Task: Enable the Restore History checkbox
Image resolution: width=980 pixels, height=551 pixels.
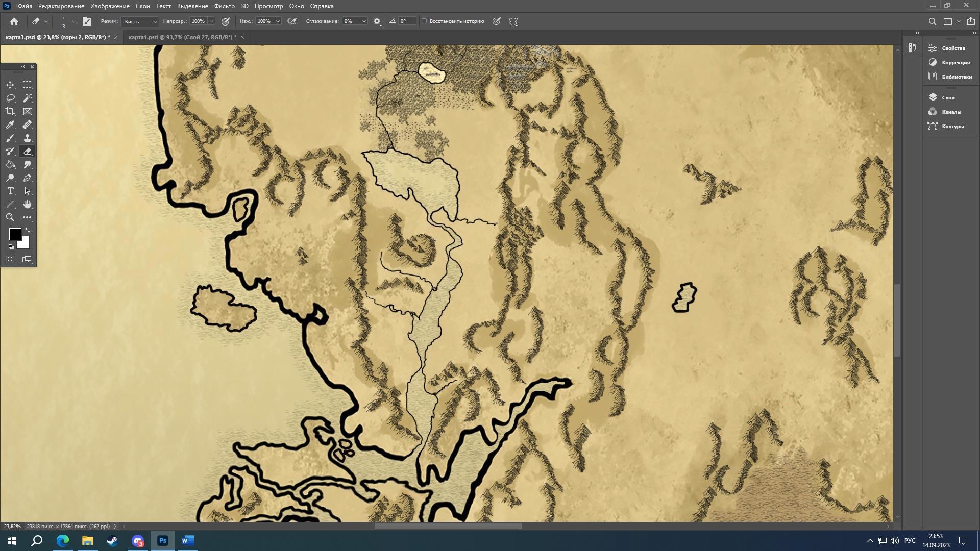Action: pos(424,21)
